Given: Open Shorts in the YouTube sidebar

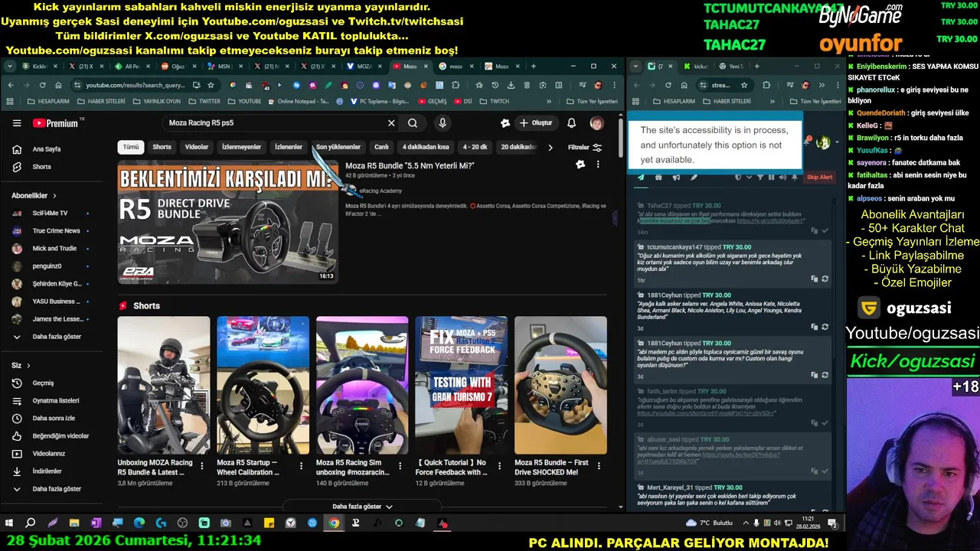Looking at the screenshot, I should (41, 167).
